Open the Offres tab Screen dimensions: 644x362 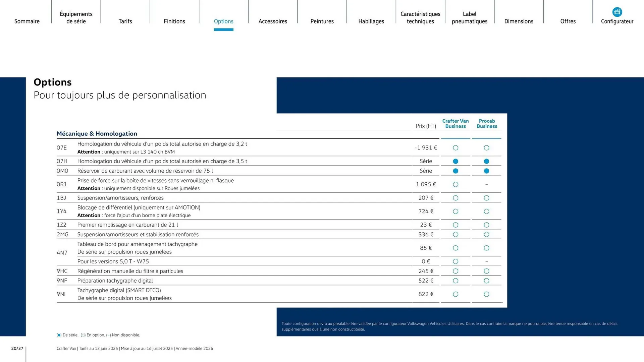click(568, 21)
